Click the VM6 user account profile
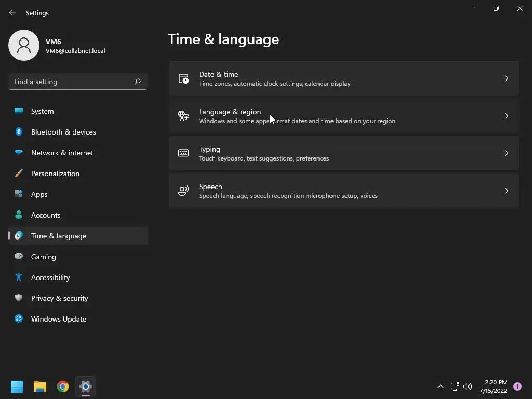 (57, 46)
